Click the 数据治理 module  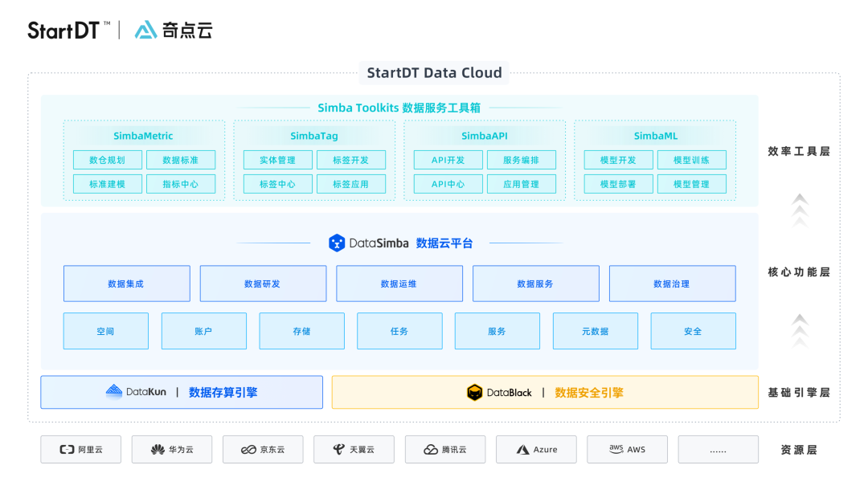(x=673, y=284)
